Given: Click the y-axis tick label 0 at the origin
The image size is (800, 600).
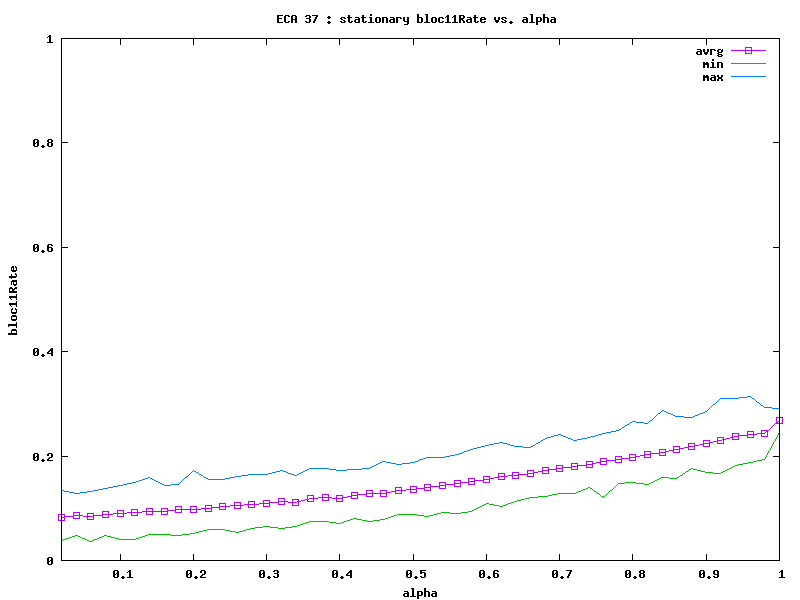Looking at the screenshot, I should click(51, 561).
